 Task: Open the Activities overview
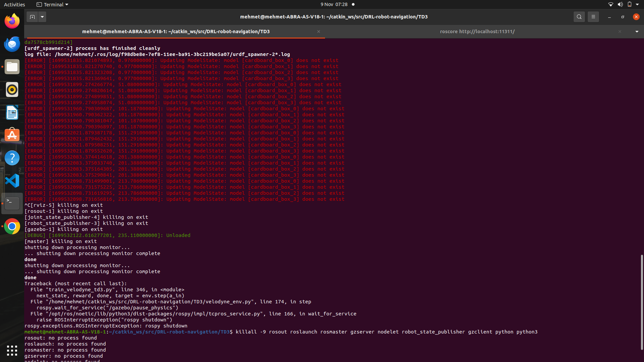click(x=14, y=4)
